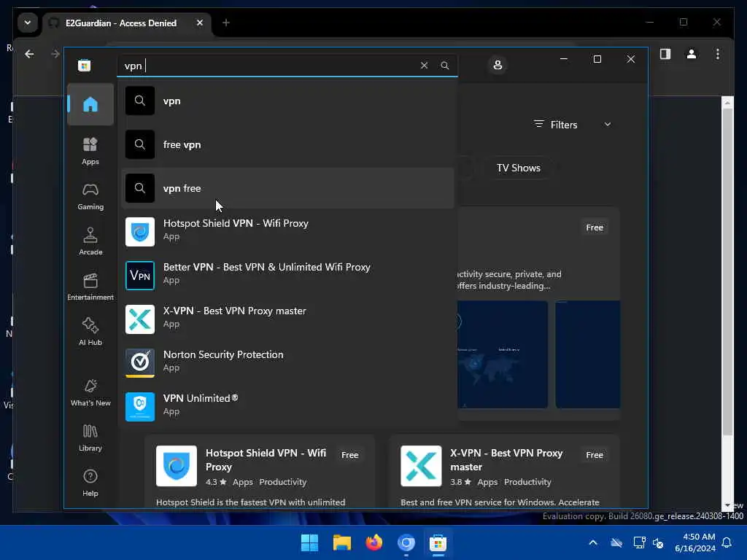Open the browser profile icon
This screenshot has height=560, width=747.
click(692, 54)
